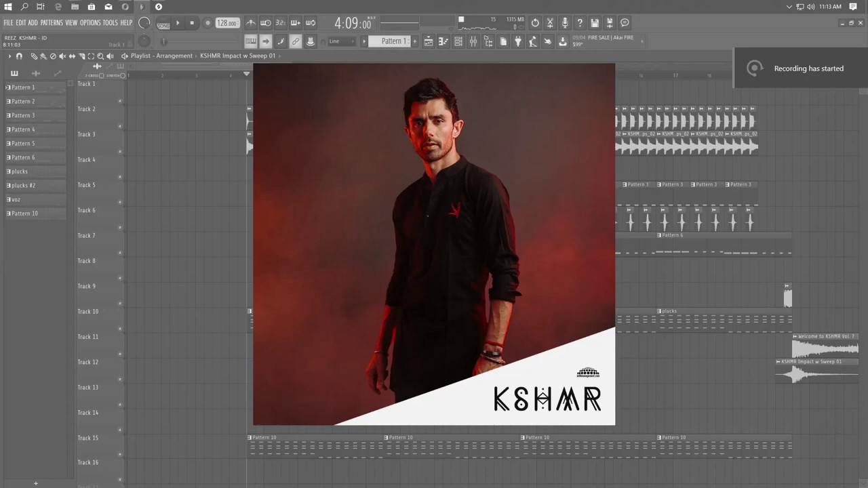Click the arrow left of Pattern selector
Screen dimensions: 868x488
[x=364, y=41]
